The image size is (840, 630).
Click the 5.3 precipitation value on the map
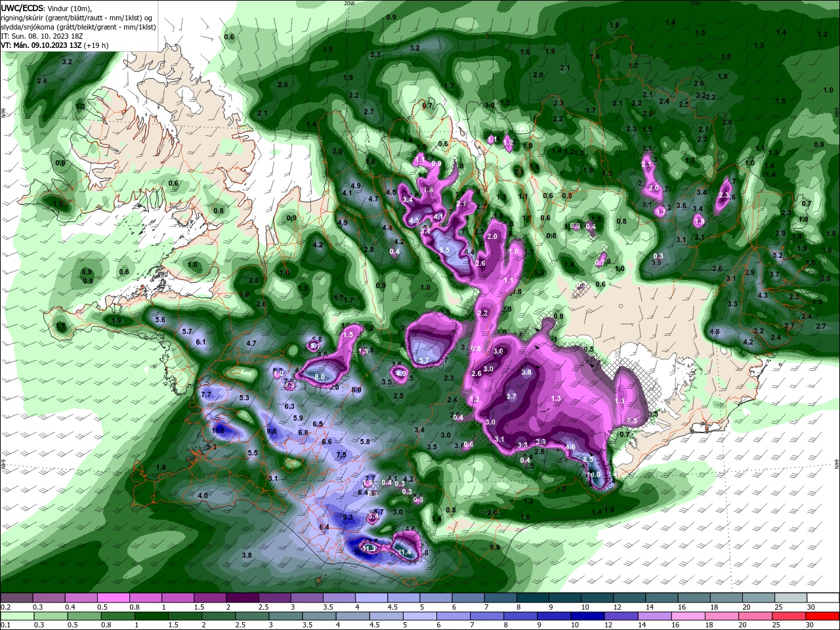[x=245, y=398]
